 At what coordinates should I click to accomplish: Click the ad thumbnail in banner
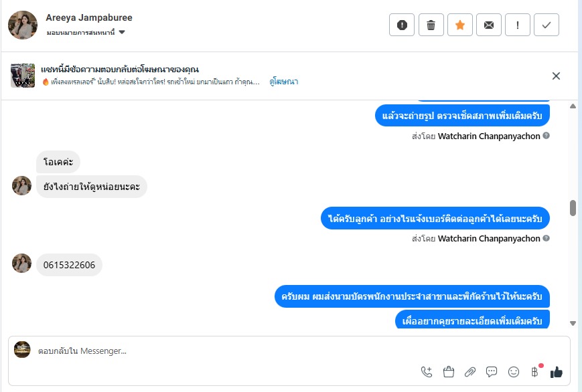pos(22,76)
